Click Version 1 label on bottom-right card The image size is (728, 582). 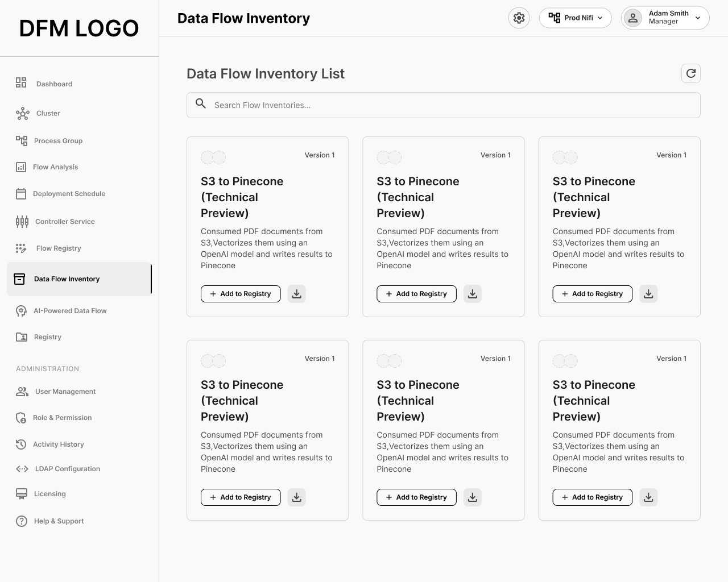(672, 359)
